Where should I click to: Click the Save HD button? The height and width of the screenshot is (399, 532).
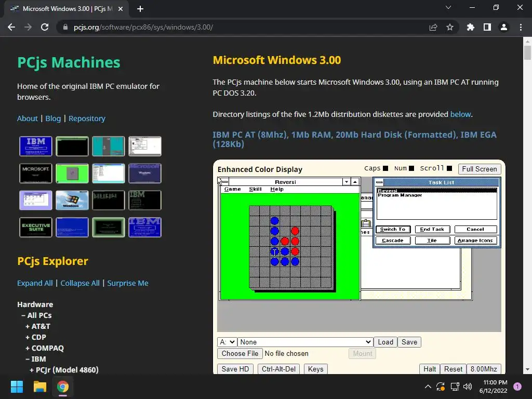tap(235, 369)
